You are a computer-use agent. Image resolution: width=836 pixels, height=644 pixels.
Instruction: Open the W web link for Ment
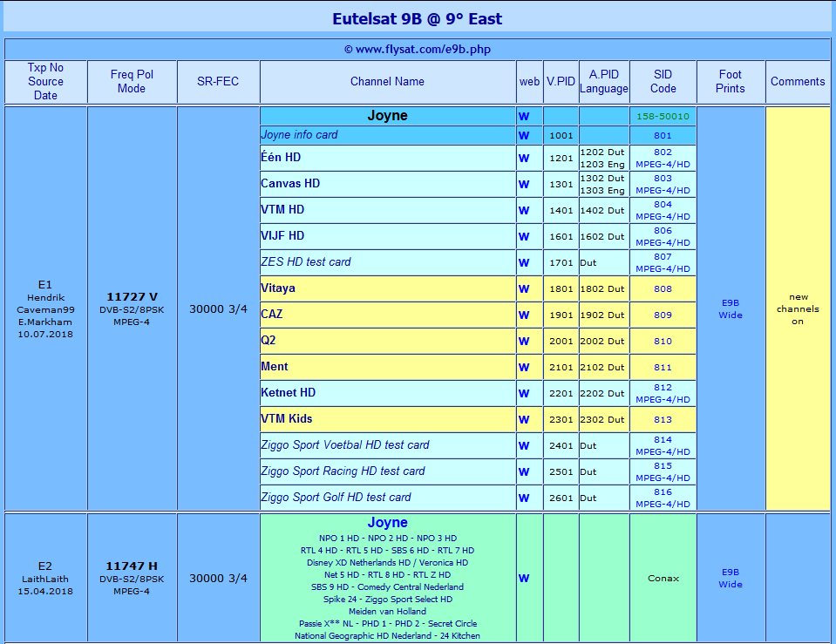pyautogui.click(x=524, y=367)
